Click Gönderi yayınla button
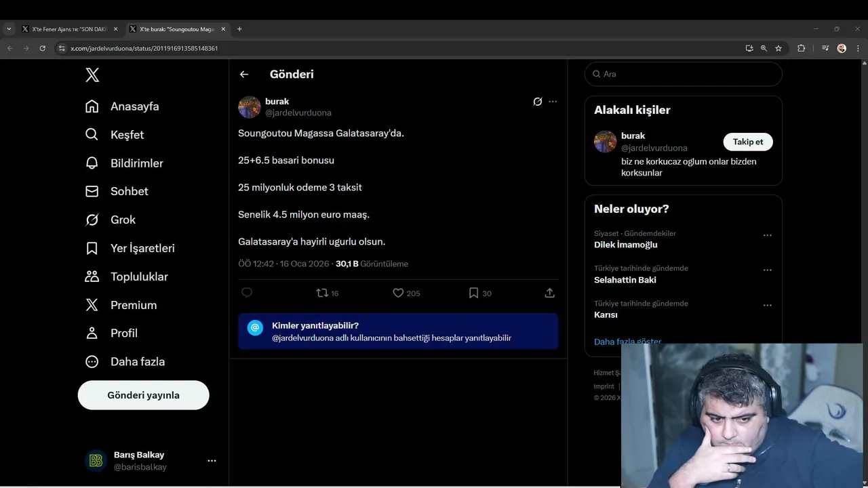Viewport: 868px width, 488px height. tap(143, 395)
